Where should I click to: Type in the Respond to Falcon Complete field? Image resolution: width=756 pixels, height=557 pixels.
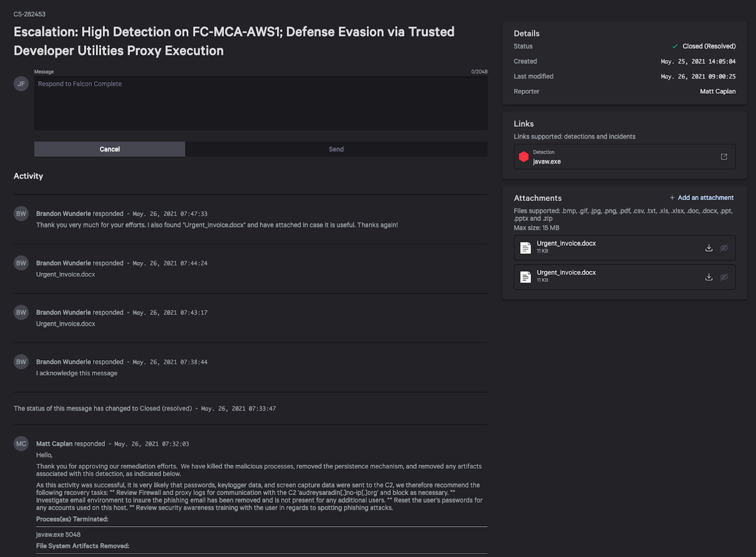click(x=260, y=103)
